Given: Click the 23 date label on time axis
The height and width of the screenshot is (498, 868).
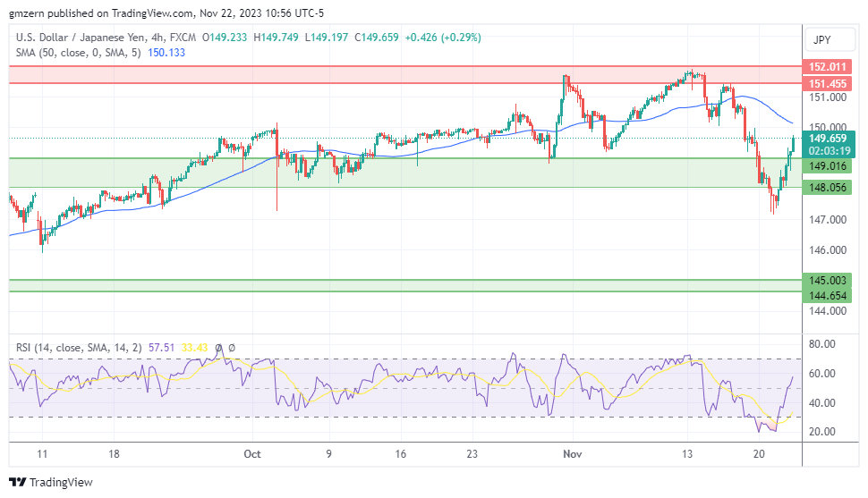Looking at the screenshot, I should (472, 454).
